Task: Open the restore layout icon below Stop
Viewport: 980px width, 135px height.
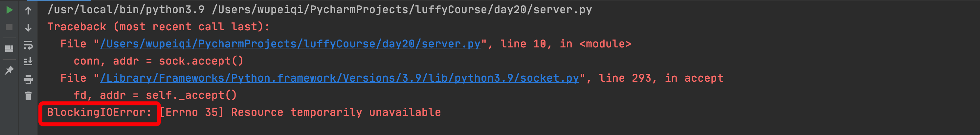Action: point(9,49)
